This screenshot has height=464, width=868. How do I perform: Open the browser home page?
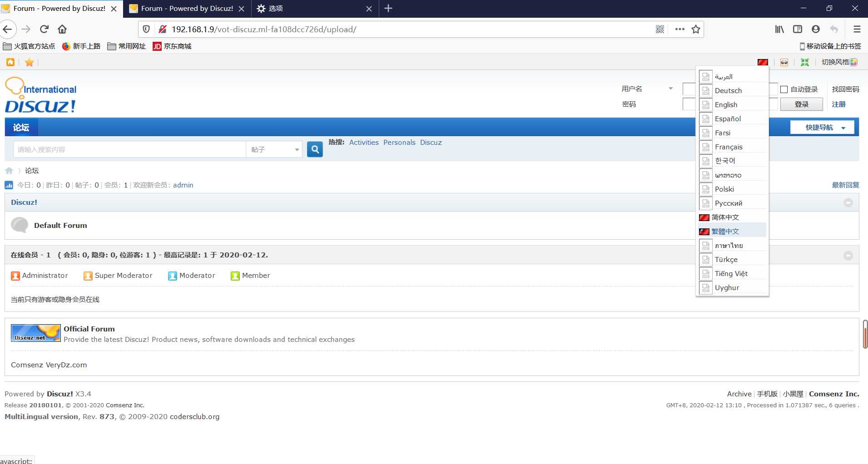click(62, 29)
